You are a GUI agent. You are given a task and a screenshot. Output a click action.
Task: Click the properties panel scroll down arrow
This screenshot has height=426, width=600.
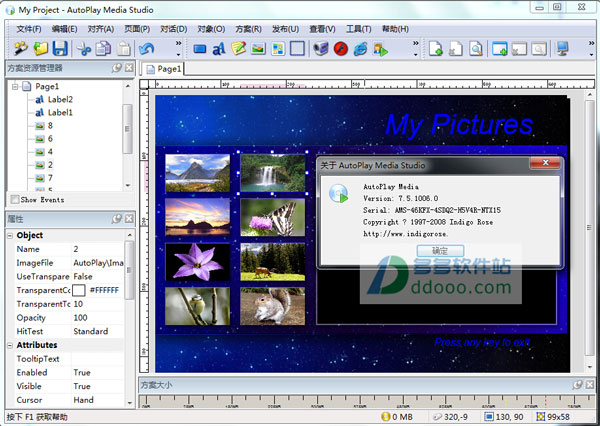click(x=130, y=402)
